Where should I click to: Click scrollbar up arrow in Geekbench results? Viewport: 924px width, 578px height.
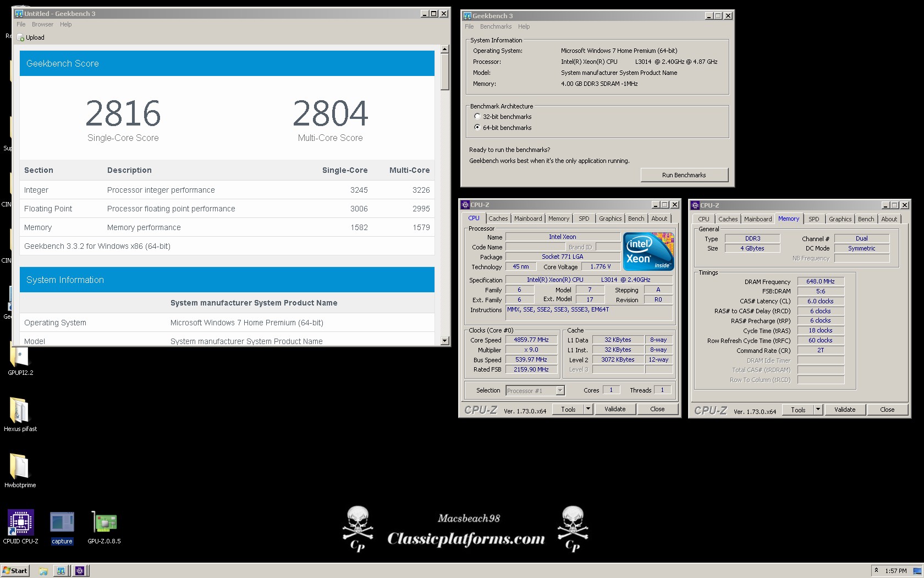[x=445, y=50]
